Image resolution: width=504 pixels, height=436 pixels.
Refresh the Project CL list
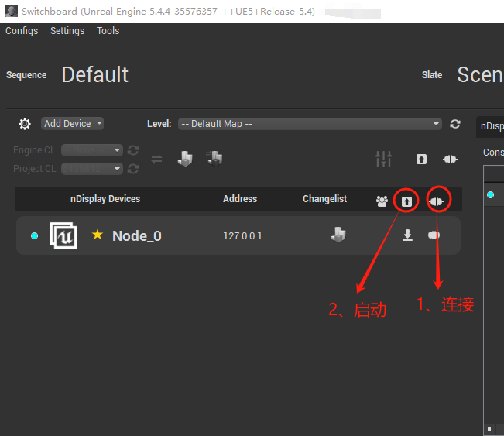coord(133,169)
